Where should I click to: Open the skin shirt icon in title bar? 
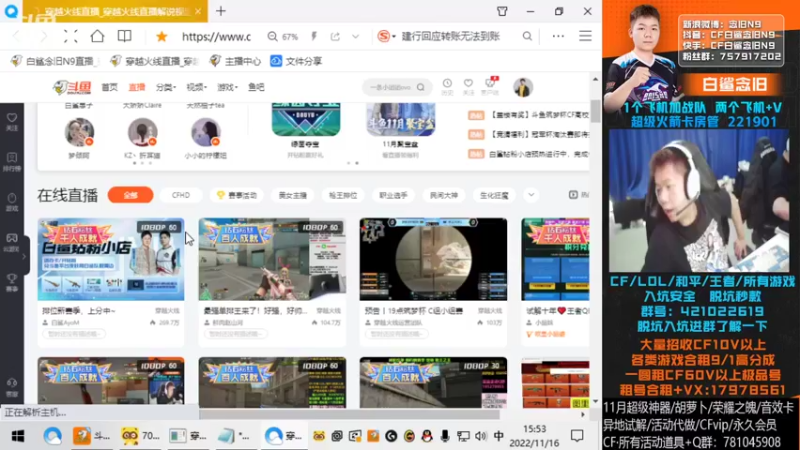502,11
